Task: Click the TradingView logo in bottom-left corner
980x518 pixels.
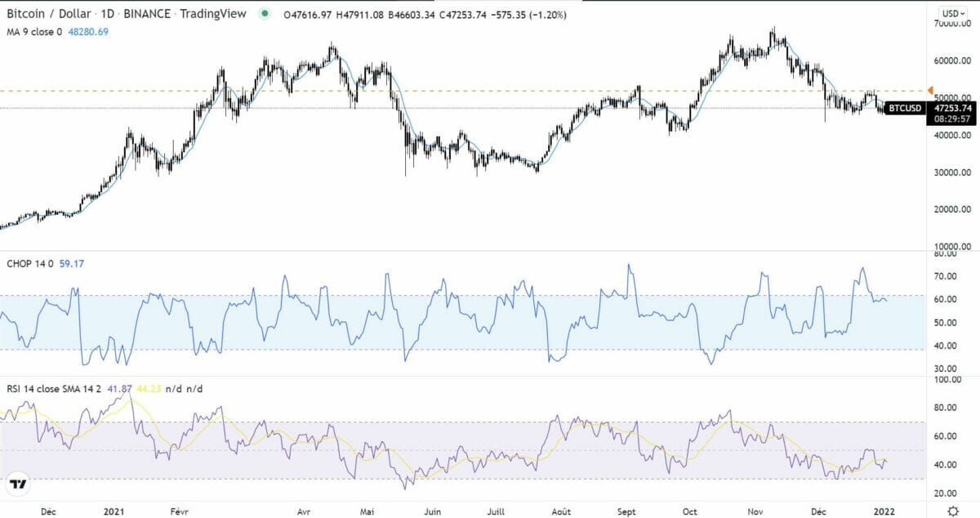Action: point(19,485)
